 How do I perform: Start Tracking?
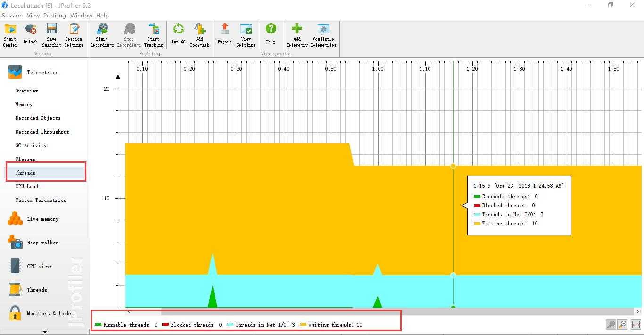[x=153, y=35]
